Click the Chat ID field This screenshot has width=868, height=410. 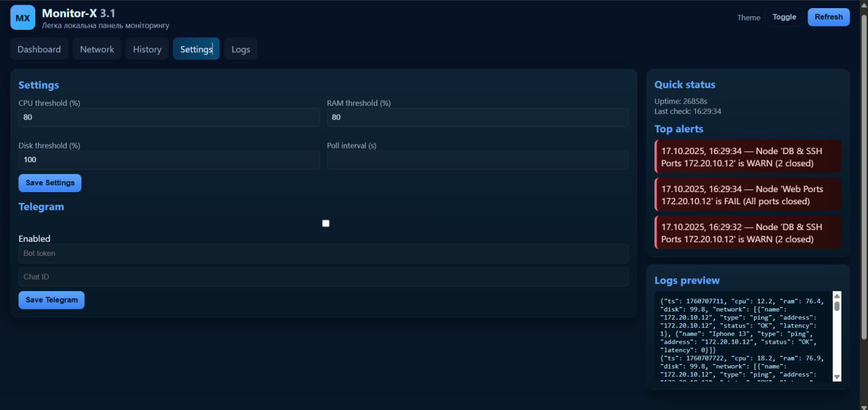[323, 277]
